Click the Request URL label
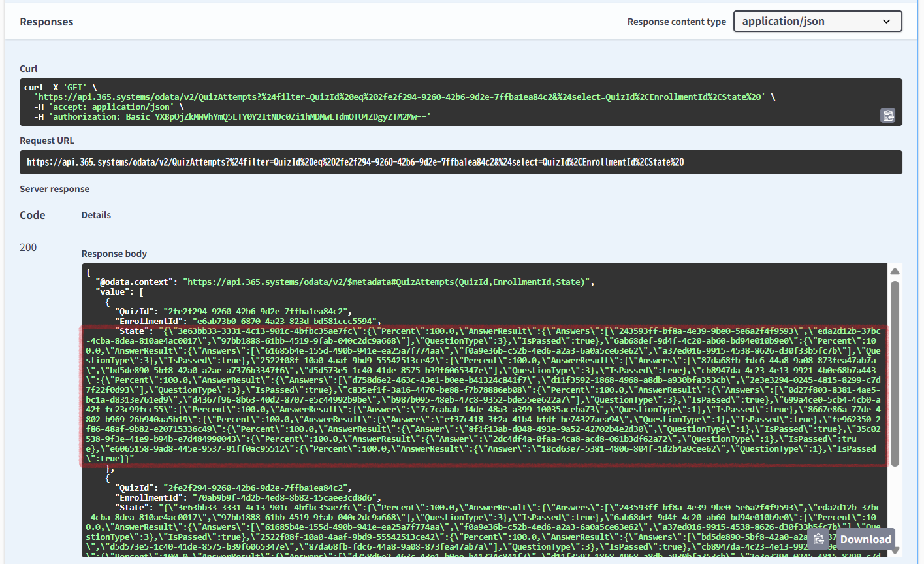924x564 pixels. pos(47,141)
